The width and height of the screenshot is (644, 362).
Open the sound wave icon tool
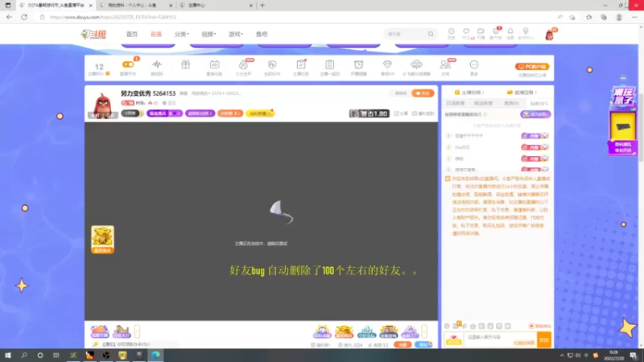coord(156,64)
